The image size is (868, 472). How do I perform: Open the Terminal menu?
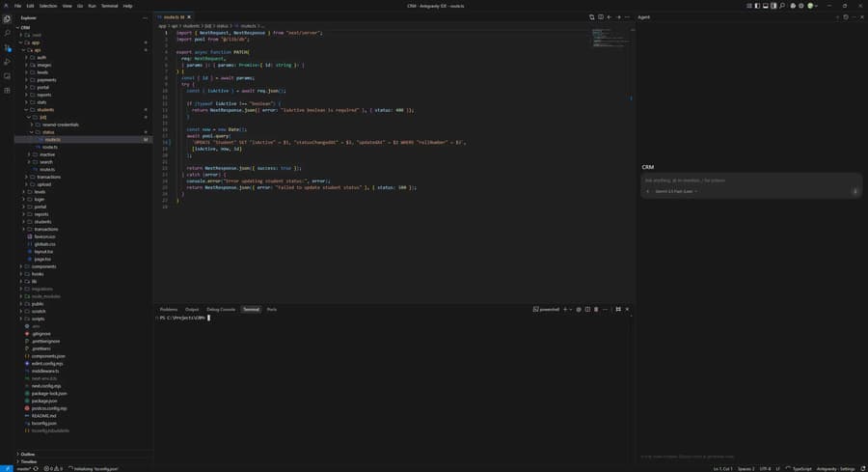tap(109, 6)
